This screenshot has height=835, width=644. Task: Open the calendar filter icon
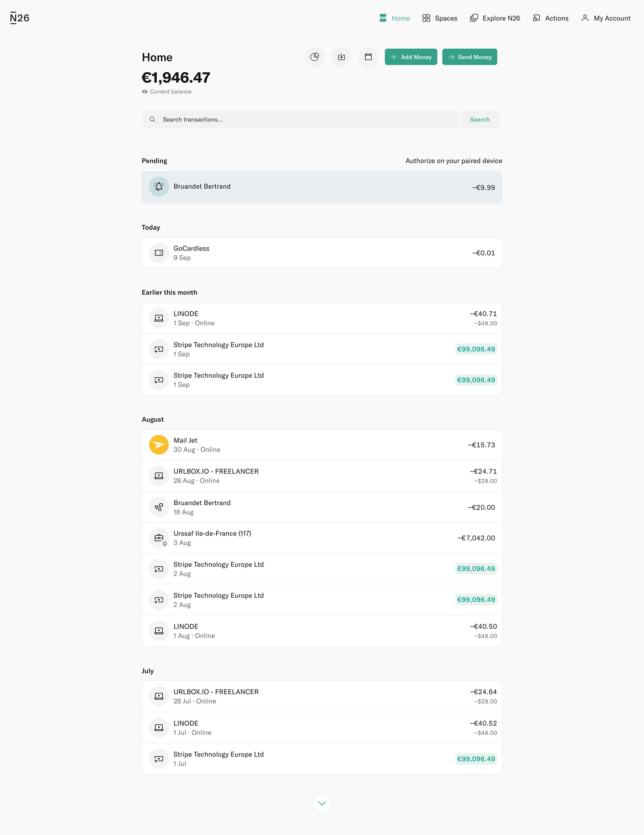pyautogui.click(x=368, y=57)
